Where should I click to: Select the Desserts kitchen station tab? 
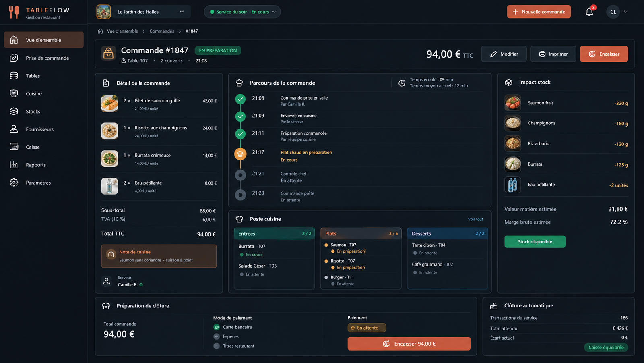coord(448,234)
